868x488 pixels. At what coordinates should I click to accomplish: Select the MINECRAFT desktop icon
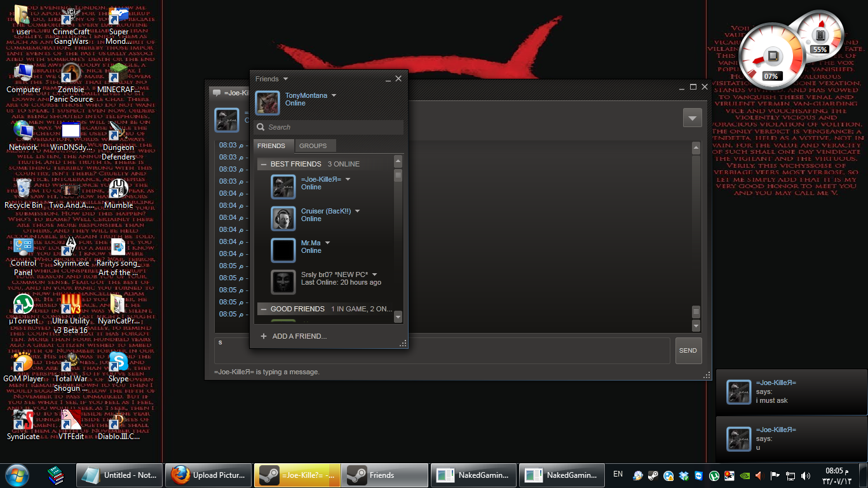coord(119,78)
